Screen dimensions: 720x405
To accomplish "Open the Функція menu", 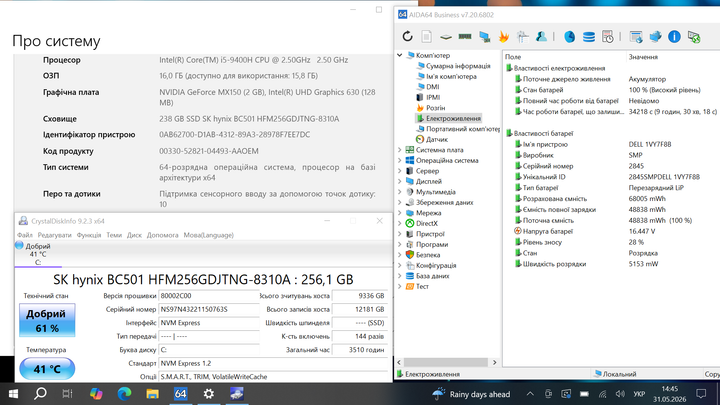I will point(89,235).
